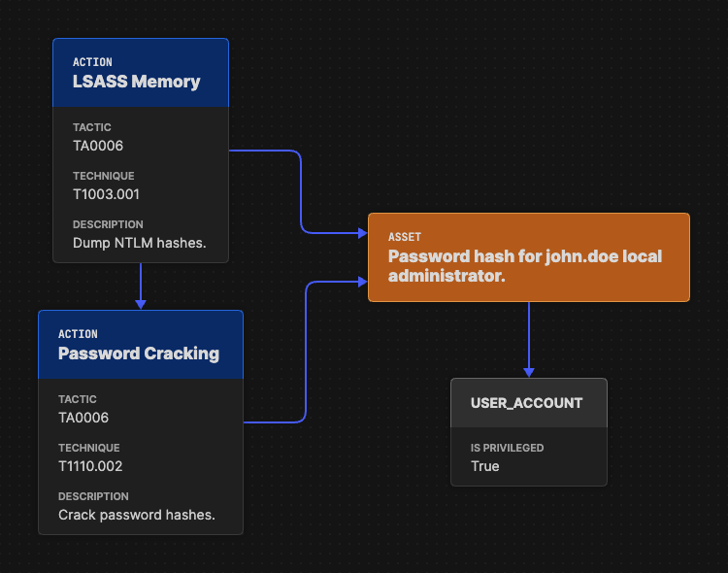Click the ACTION label above LSASS Memory
This screenshot has height=573, width=728.
(x=92, y=62)
